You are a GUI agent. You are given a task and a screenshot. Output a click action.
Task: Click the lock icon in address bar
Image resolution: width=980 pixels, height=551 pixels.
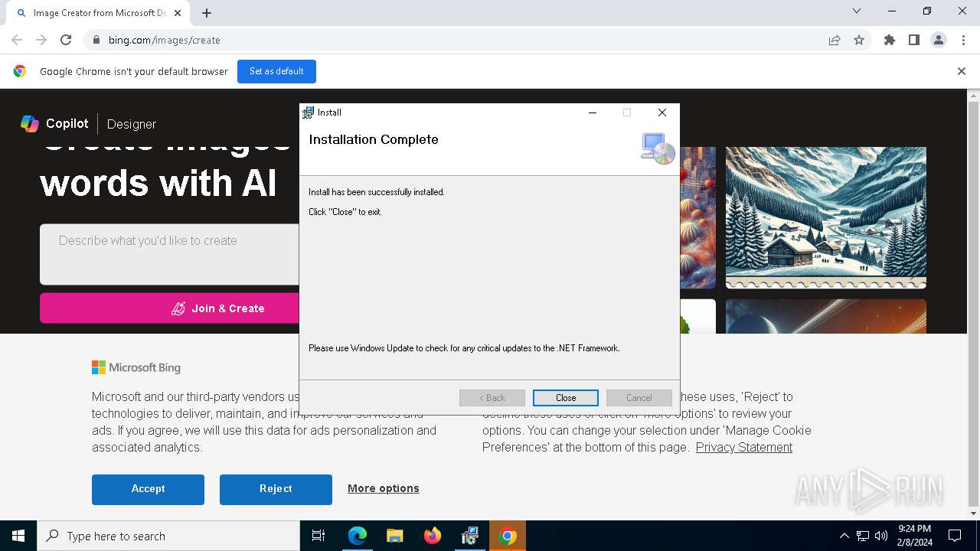tap(96, 40)
